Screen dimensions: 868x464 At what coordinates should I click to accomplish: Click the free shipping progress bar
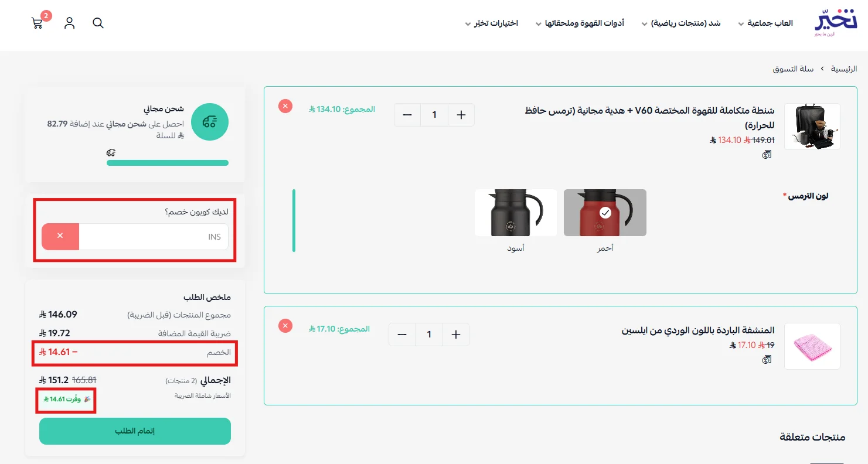tap(168, 163)
